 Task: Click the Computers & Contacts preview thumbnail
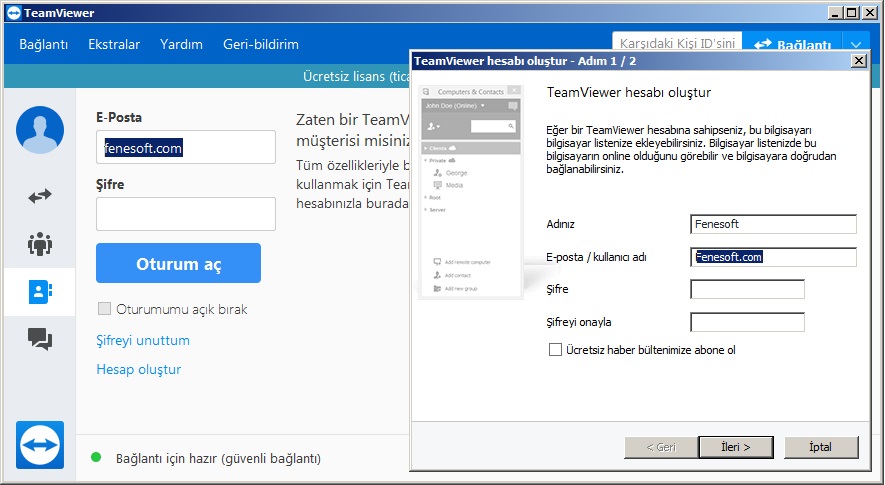[x=471, y=192]
